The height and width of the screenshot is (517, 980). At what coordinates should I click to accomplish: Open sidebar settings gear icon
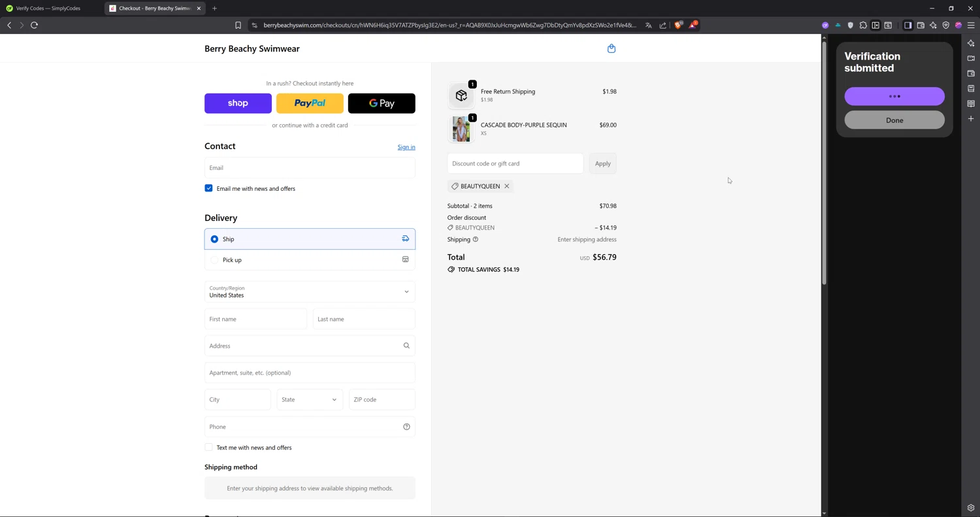coord(971,508)
